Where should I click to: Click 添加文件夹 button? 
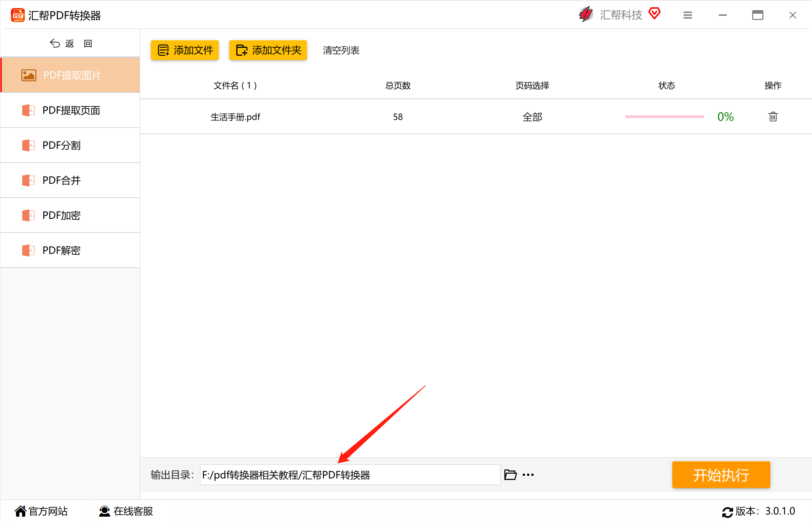click(x=268, y=50)
